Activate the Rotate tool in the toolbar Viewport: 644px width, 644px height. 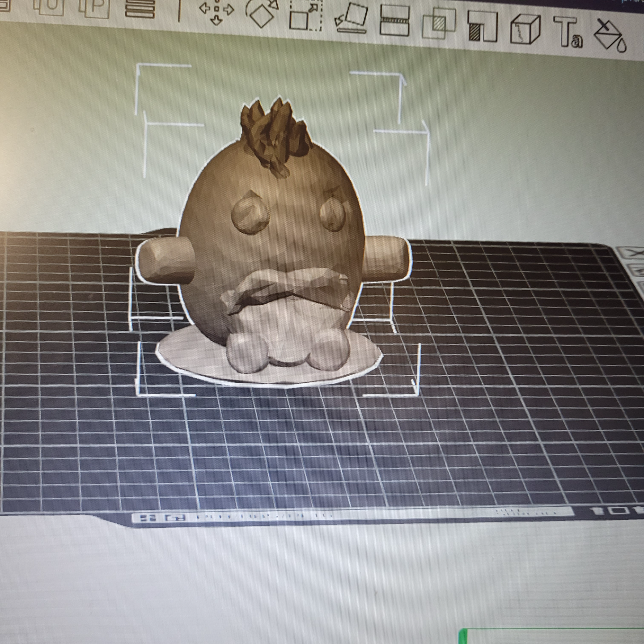point(264,14)
